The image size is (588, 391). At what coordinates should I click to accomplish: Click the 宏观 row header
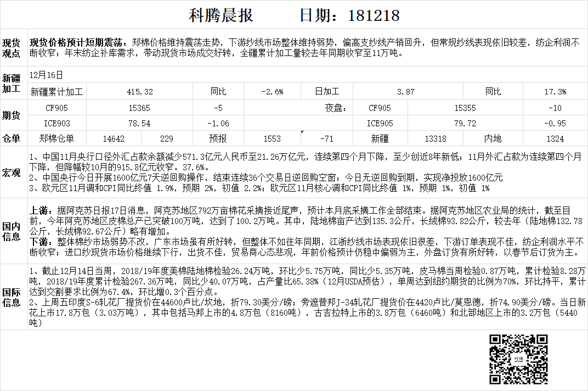click(12, 173)
